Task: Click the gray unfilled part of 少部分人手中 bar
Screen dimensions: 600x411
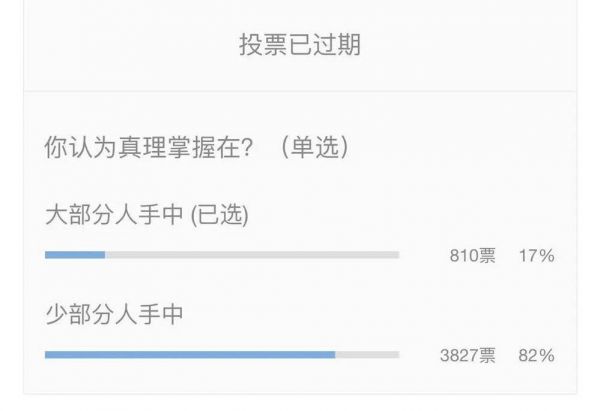Action: point(367,355)
